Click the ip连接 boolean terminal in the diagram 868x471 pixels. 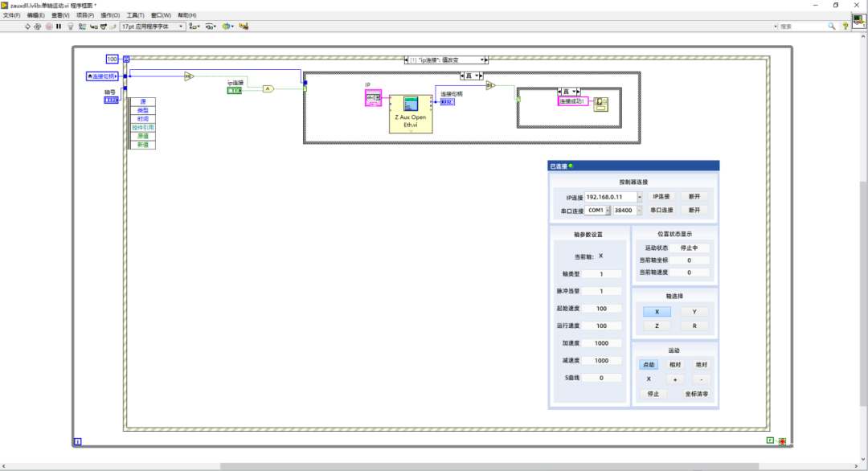tap(232, 89)
